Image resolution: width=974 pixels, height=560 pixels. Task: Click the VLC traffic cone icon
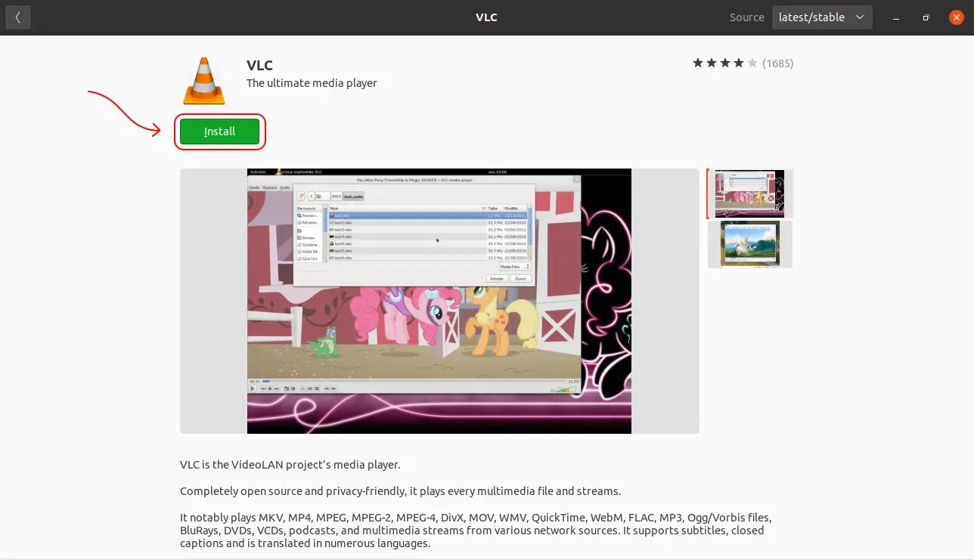click(x=204, y=80)
